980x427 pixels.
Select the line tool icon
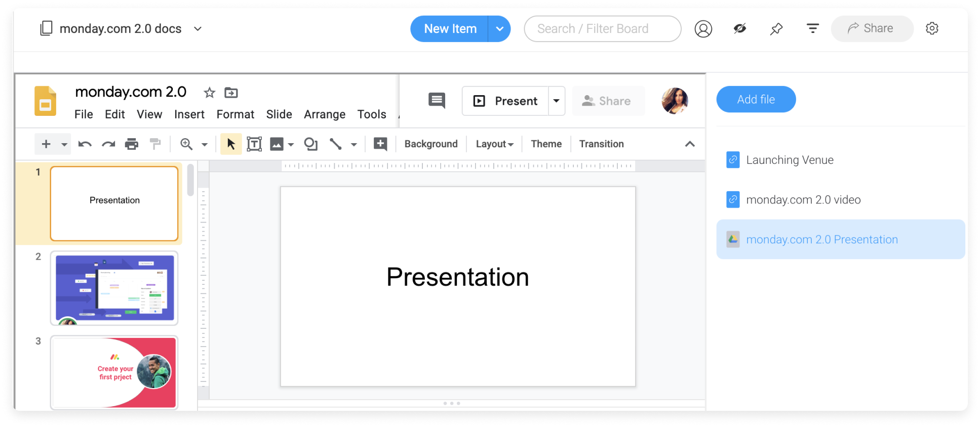click(335, 144)
